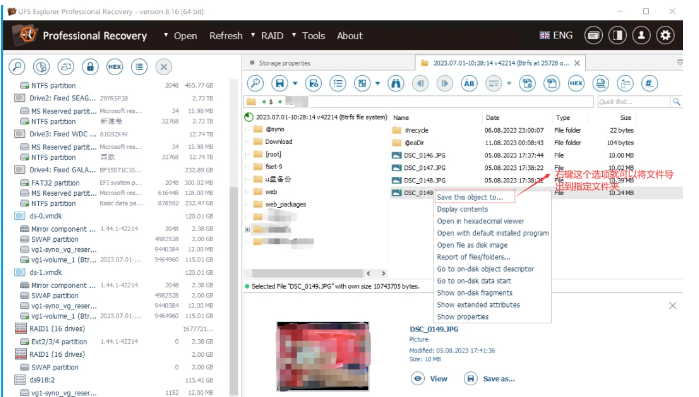
Task: Sort file list by Name column
Action: (x=401, y=118)
